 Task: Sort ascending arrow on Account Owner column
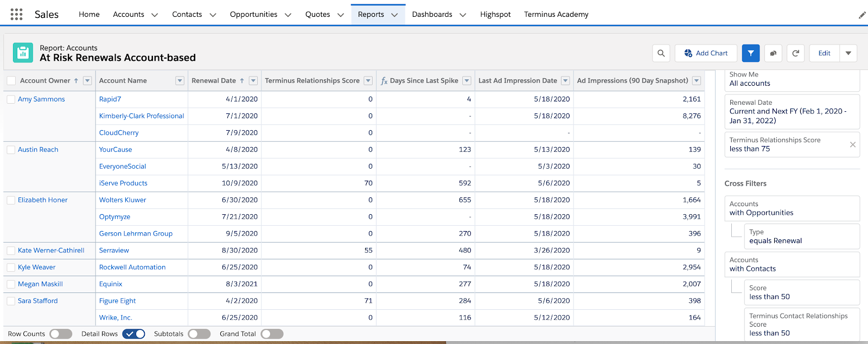[x=76, y=81]
